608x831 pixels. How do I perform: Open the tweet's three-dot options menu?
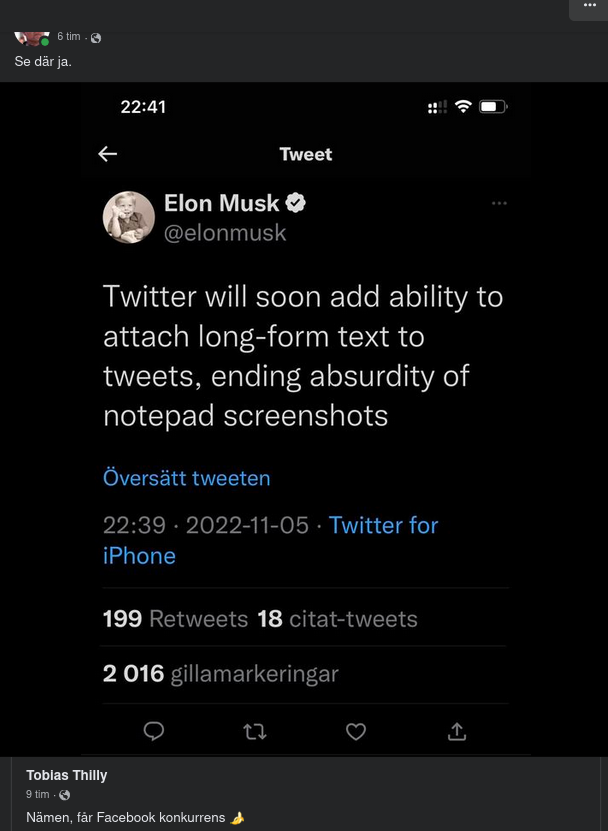[x=499, y=203]
